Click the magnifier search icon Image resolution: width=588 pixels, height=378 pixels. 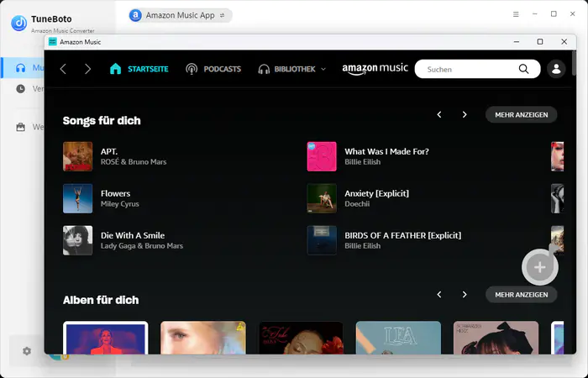524,69
